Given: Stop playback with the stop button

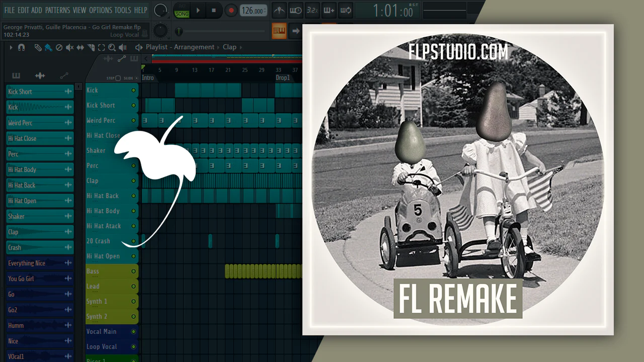Looking at the screenshot, I should click(214, 10).
